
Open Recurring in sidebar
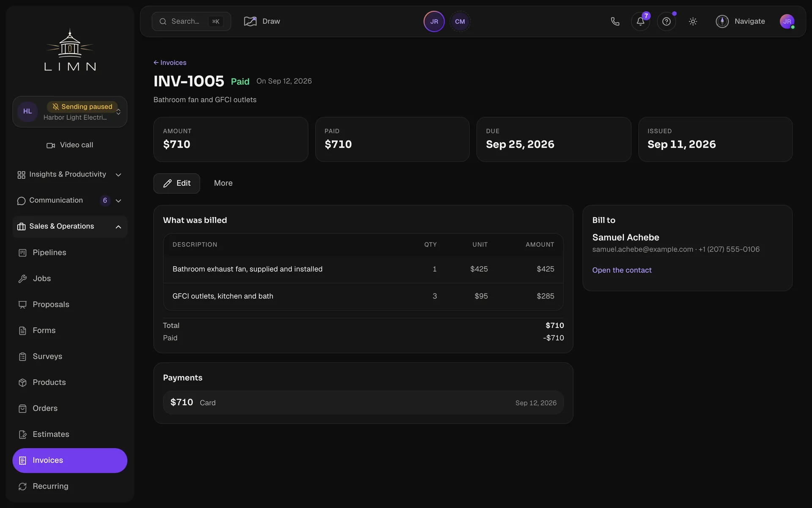coord(70,486)
